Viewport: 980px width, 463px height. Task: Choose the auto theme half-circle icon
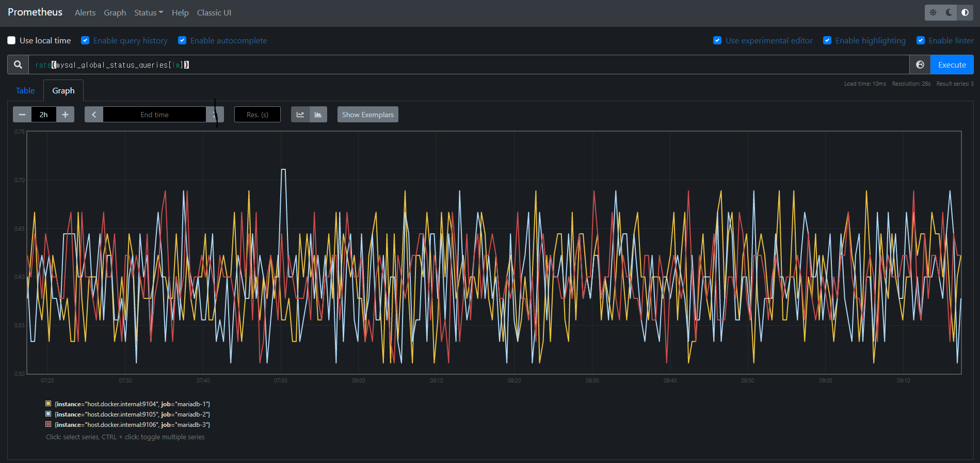point(965,12)
